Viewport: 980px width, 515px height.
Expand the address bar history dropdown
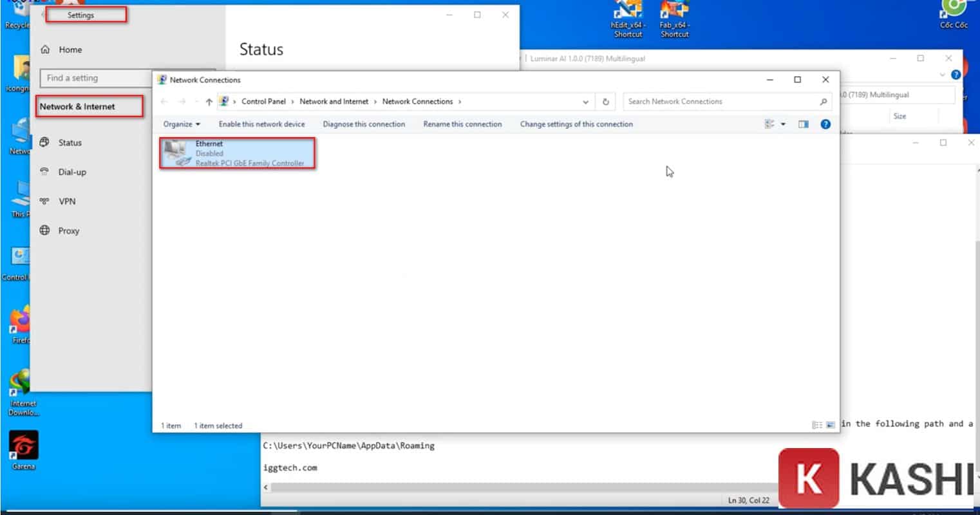pos(585,102)
